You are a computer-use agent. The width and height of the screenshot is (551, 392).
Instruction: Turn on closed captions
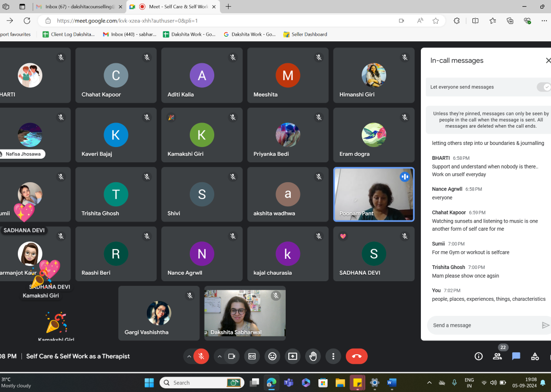pos(252,356)
